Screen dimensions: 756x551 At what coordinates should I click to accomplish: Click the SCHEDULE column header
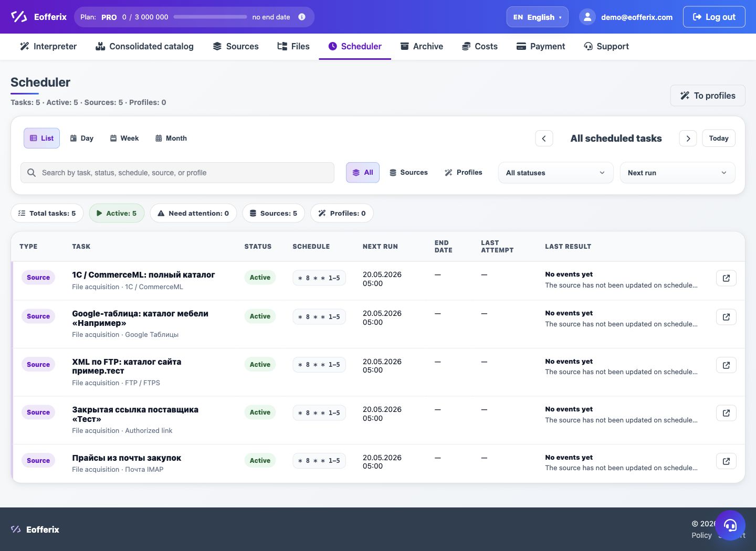311,247
